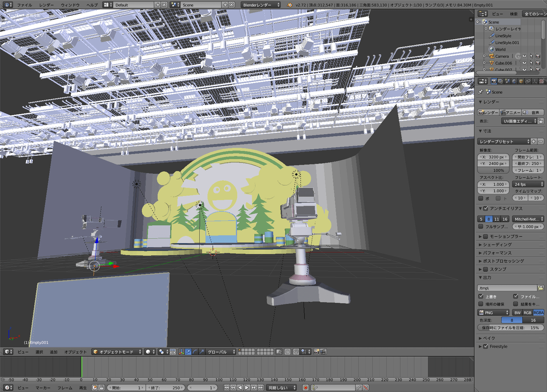Open World properties via the globe icon
The height and width of the screenshot is (392, 547).
[514, 82]
